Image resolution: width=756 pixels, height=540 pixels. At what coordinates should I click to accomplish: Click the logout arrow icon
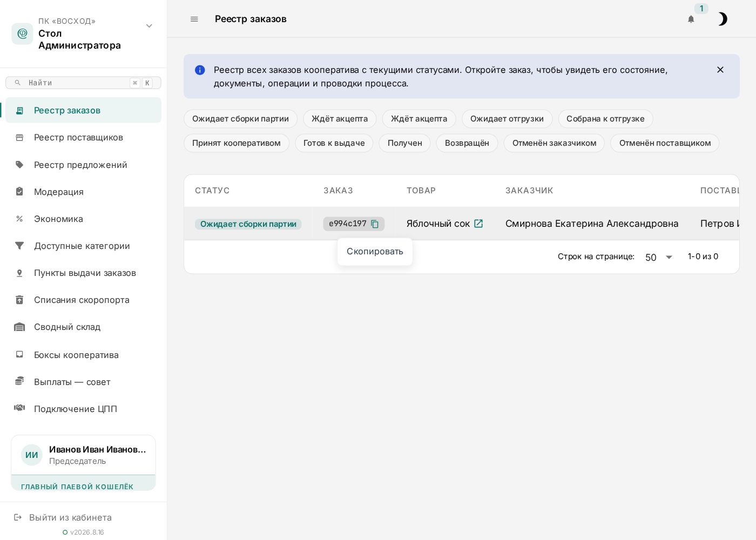click(18, 517)
